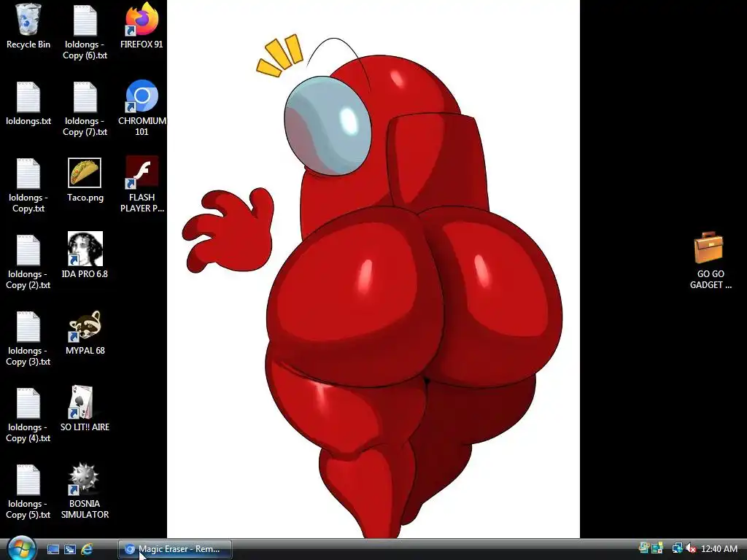
Task: Launch the BOSNIA SIMULATOR mine shortcut
Action: pos(85,491)
